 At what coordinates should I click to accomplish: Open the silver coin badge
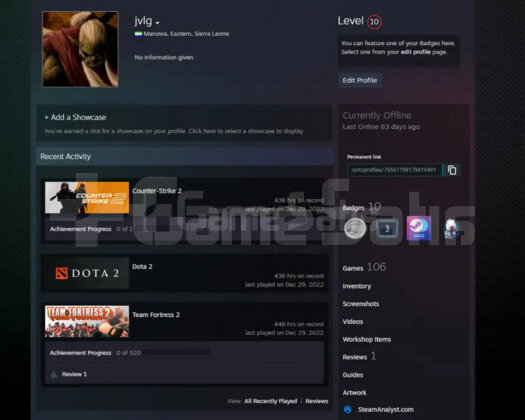click(355, 228)
